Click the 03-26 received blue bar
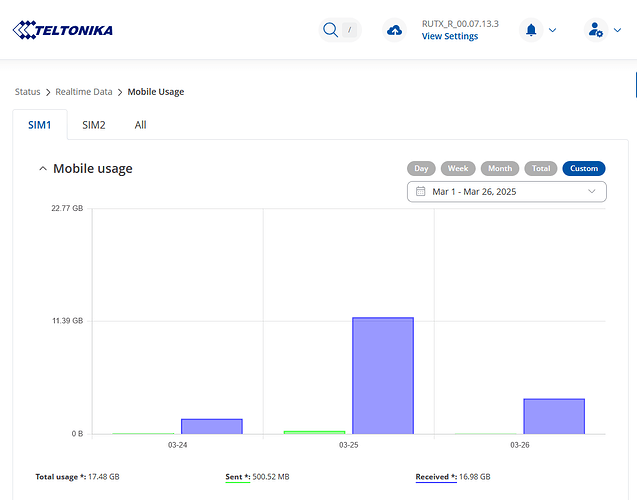This screenshot has width=637, height=500. coord(554,416)
